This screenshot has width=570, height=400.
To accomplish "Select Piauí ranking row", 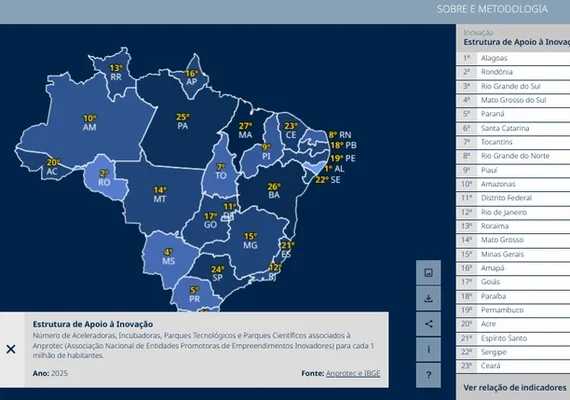I will 513,170.
